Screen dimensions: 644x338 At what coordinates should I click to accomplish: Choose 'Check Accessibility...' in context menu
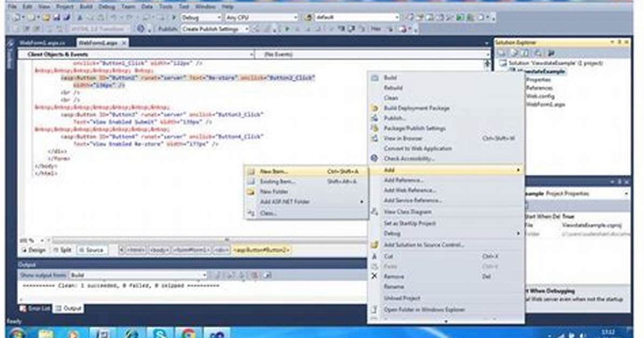446,159
